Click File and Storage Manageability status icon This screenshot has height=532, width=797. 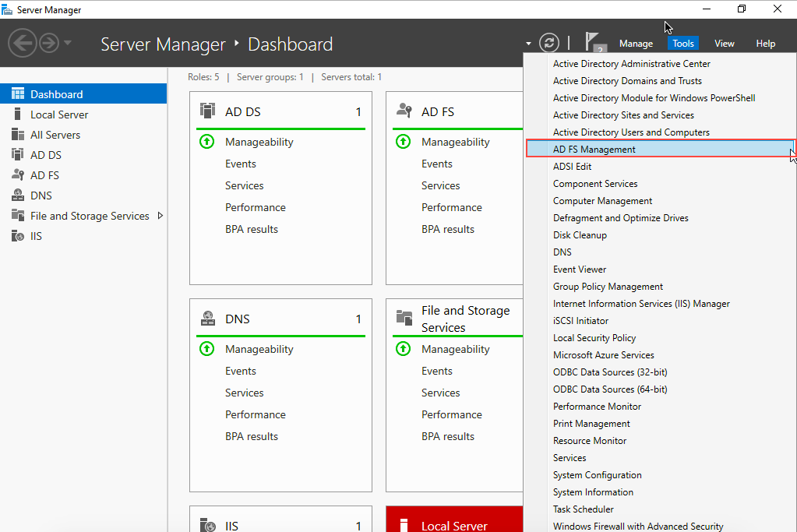pos(403,349)
